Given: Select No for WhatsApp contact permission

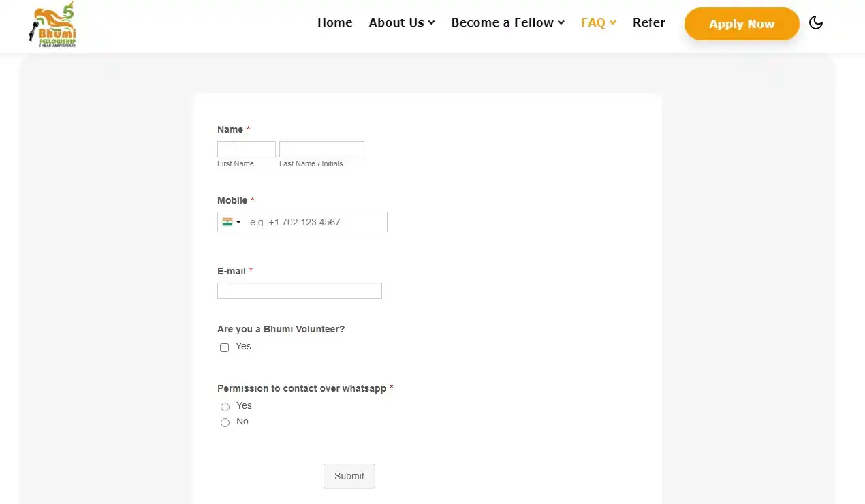Looking at the screenshot, I should [225, 422].
